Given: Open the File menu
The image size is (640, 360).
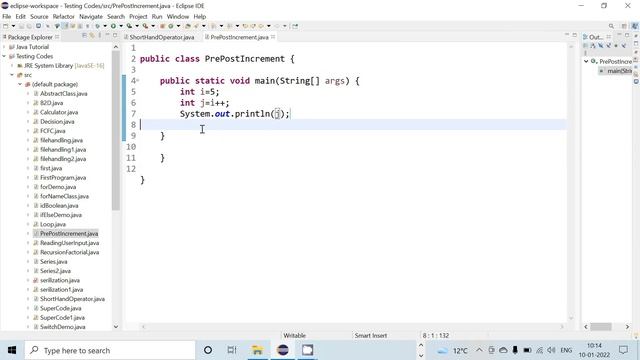Looking at the screenshot, I should coord(7,16).
